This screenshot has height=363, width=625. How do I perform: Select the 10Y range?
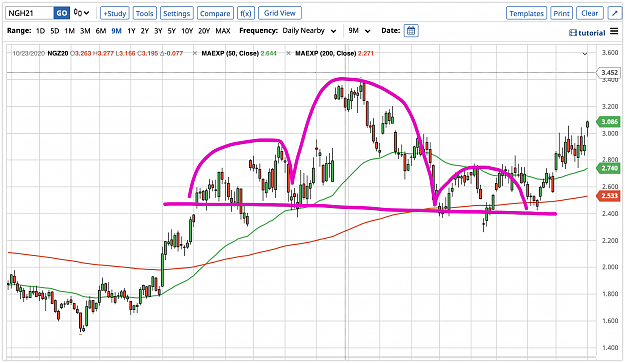pos(187,31)
